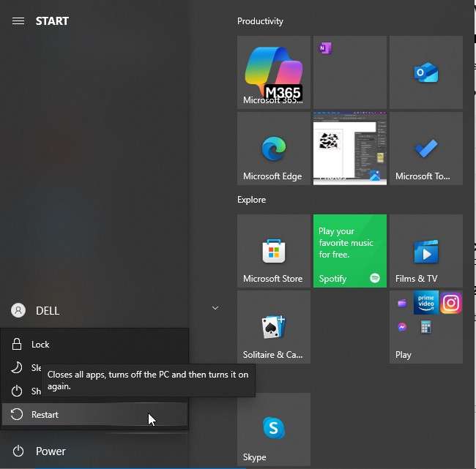Select the Sleep moon icon
Screen dimensions: 476x469
click(x=17, y=367)
